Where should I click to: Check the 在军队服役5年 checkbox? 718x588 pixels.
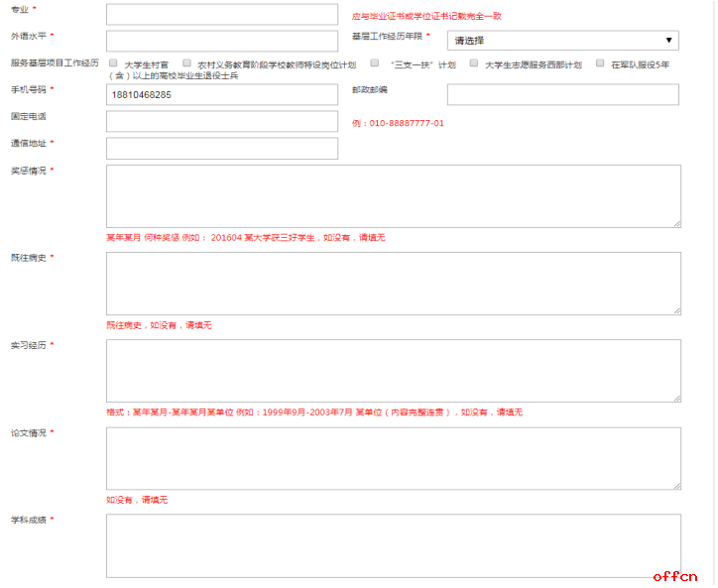[600, 63]
